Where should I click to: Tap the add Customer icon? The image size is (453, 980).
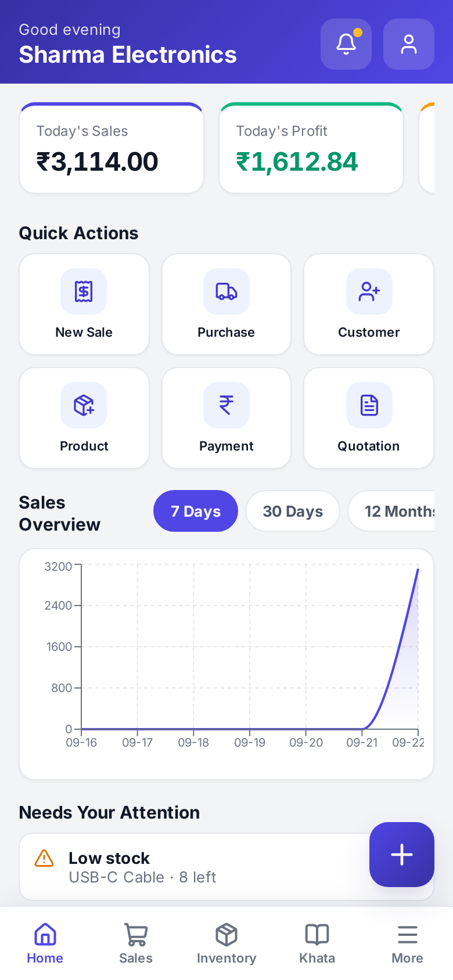[x=369, y=291]
